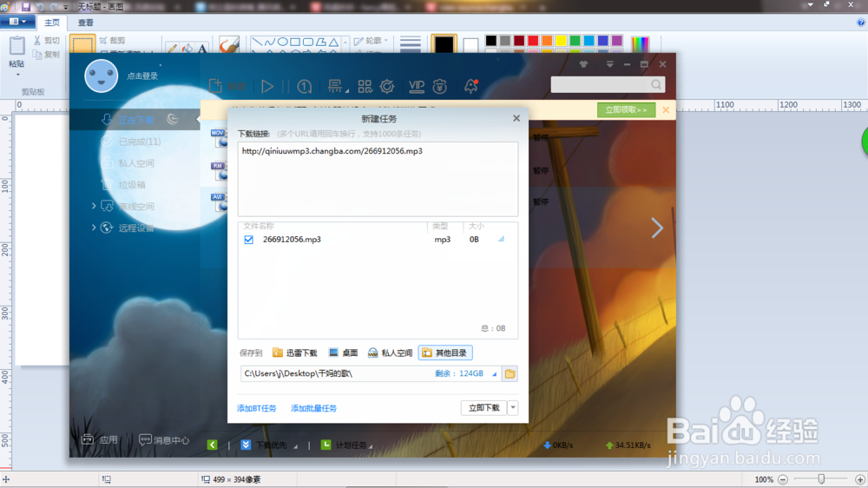The height and width of the screenshot is (488, 868).
Task: Click the grid apps icon in Xunlei toolbar
Action: [365, 86]
